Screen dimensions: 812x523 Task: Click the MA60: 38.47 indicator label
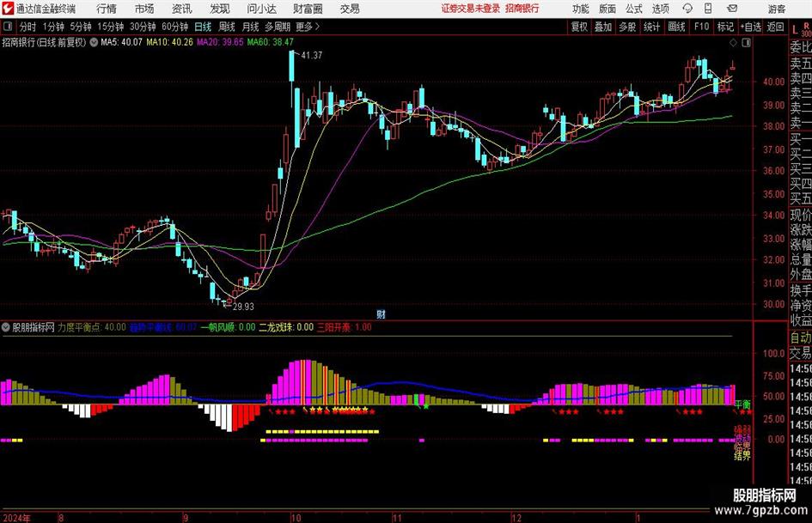tap(271, 42)
